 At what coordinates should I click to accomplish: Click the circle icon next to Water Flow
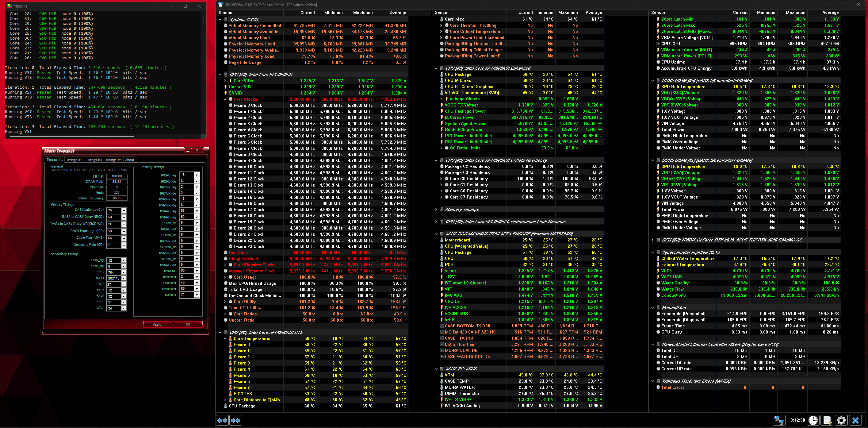pyautogui.click(x=658, y=289)
